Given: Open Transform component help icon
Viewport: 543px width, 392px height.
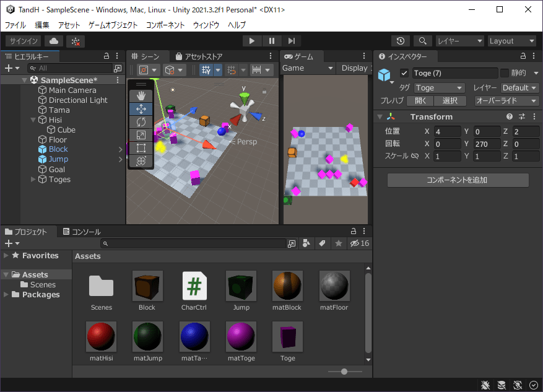Looking at the screenshot, I should (509, 116).
